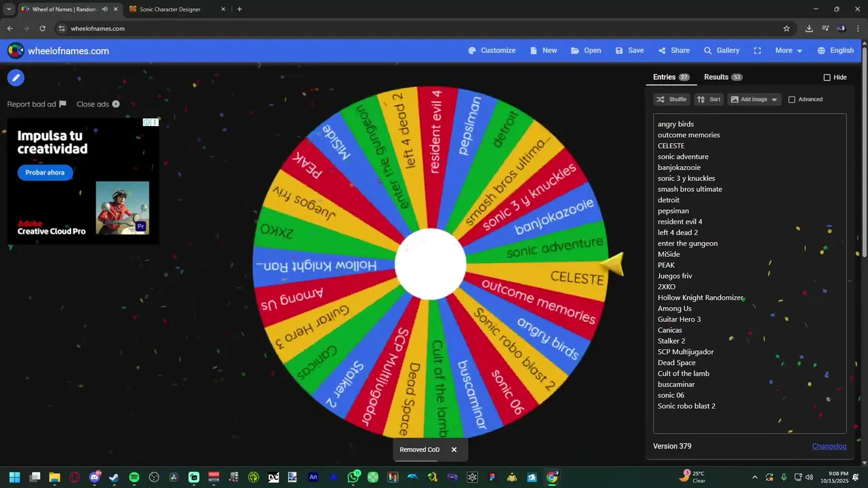Image resolution: width=868 pixels, height=488 pixels.
Task: Open the browser downloads panel
Action: point(809,28)
